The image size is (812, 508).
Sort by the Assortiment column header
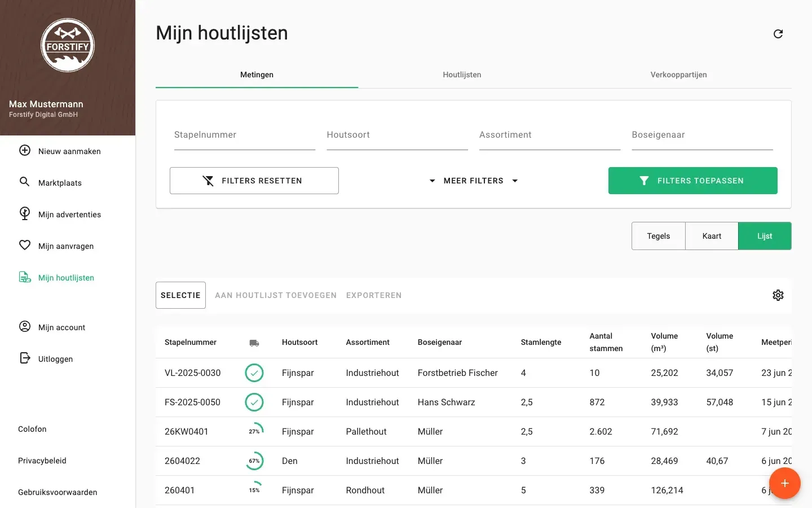tap(368, 342)
